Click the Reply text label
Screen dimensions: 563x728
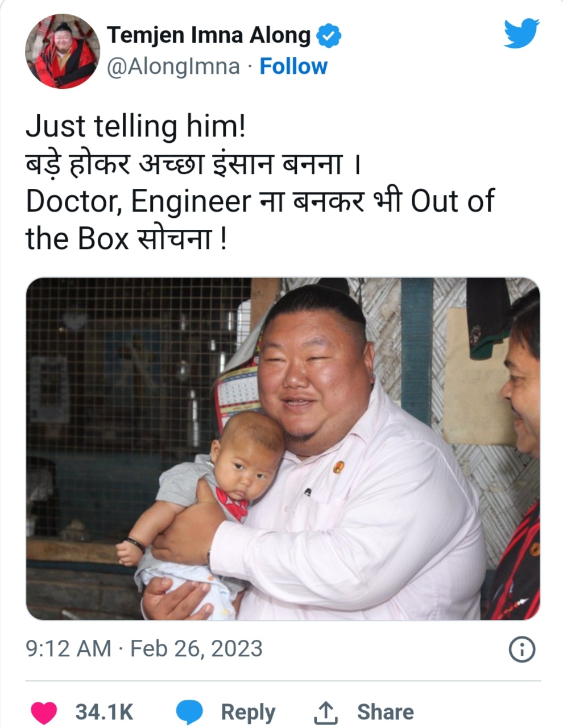(248, 712)
